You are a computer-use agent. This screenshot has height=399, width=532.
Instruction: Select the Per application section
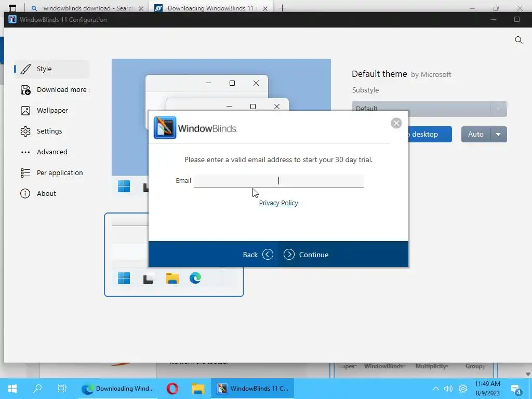[51, 172]
